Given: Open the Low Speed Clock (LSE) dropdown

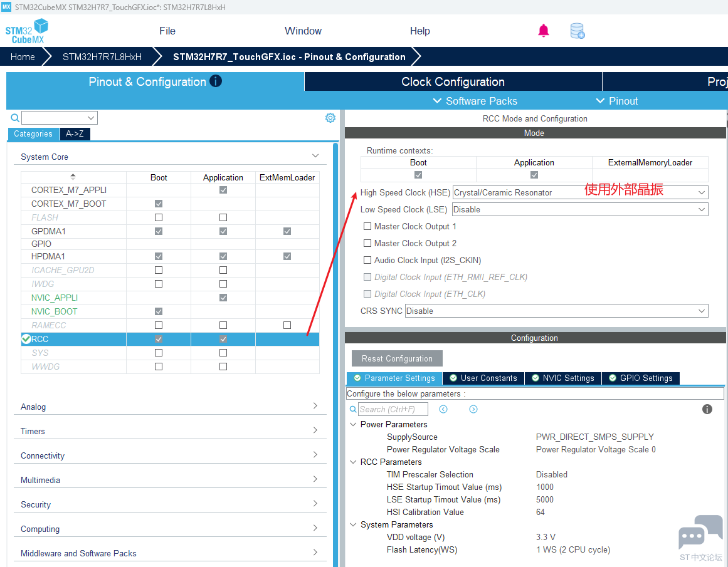Looking at the screenshot, I should (580, 209).
